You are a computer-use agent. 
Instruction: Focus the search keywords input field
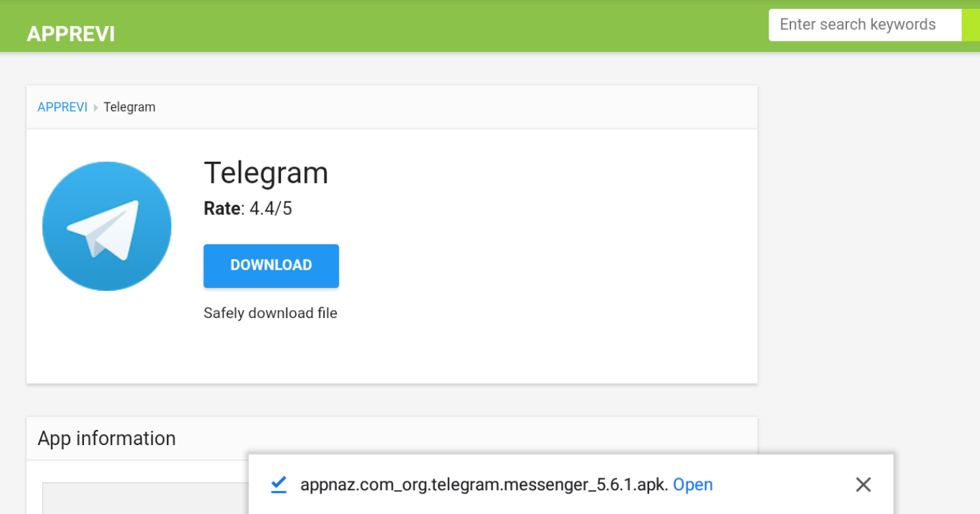865,25
